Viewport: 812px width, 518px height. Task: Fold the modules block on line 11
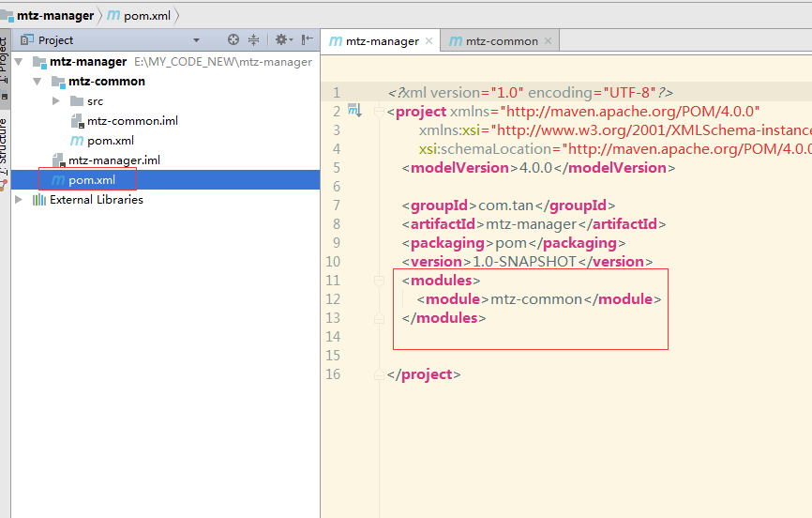(x=380, y=281)
